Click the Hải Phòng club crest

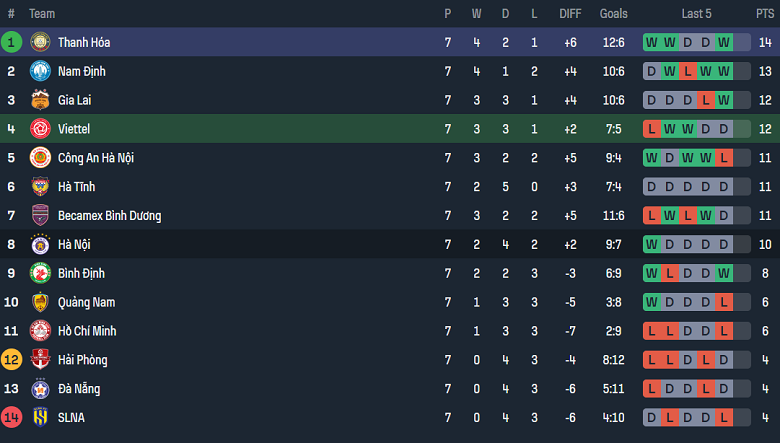40,359
